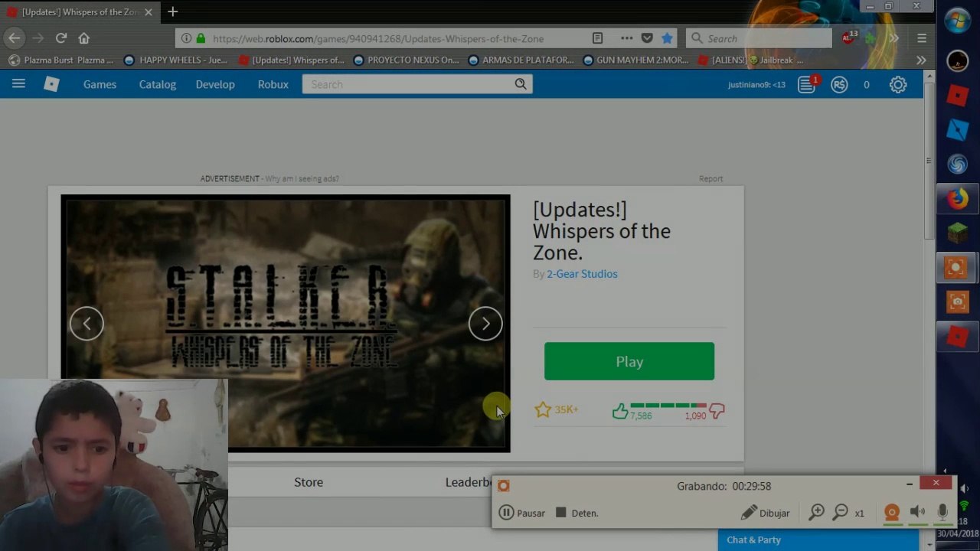Viewport: 980px width, 551px height.
Task: Click Why am I seeing ads link
Action: (302, 178)
